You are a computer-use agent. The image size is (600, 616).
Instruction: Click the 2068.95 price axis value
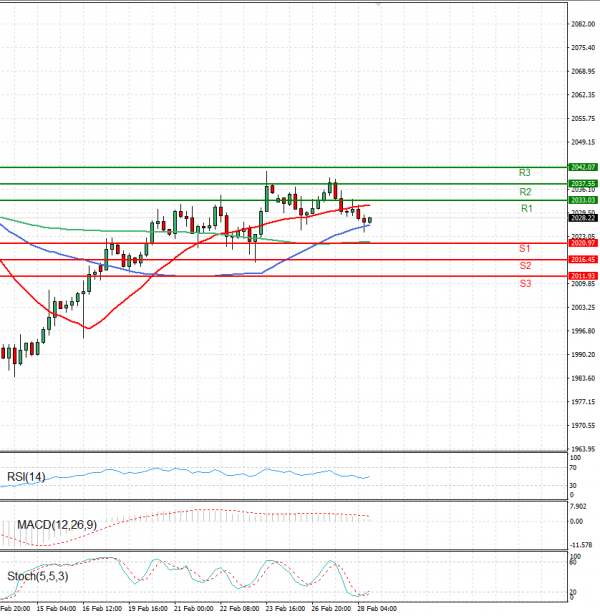click(x=583, y=71)
